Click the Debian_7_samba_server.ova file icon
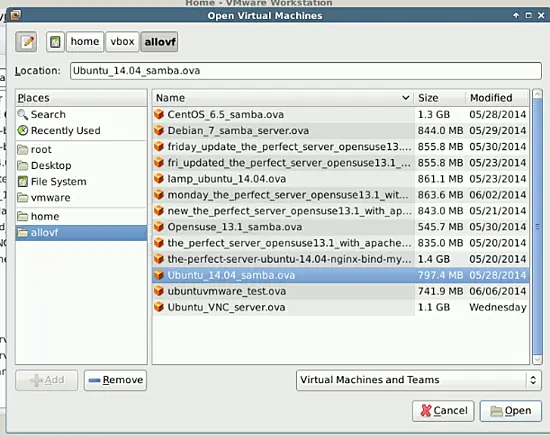Viewport: 550px width, 438px height. click(x=159, y=130)
